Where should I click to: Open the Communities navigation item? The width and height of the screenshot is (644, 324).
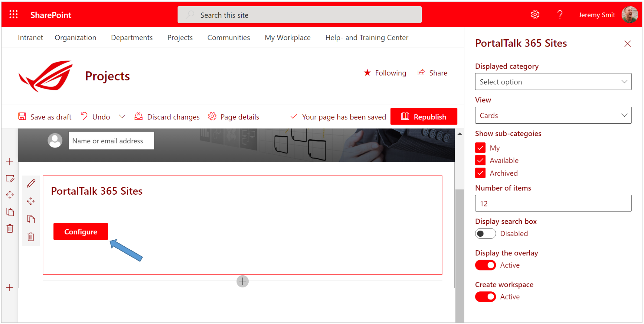click(x=229, y=37)
